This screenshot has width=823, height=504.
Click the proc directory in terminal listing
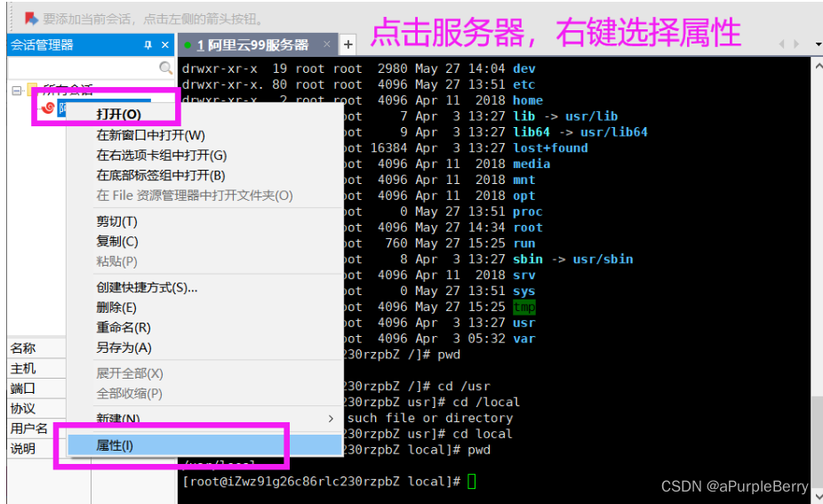point(528,212)
